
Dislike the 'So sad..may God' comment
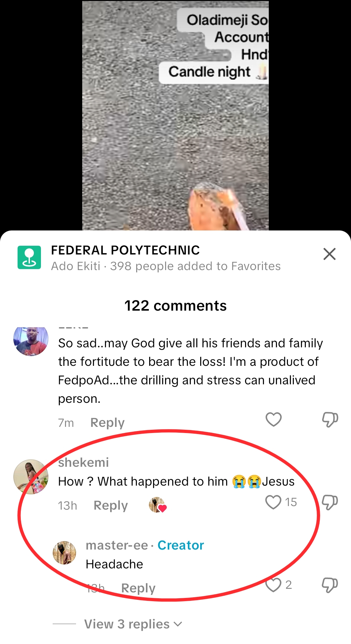(330, 419)
